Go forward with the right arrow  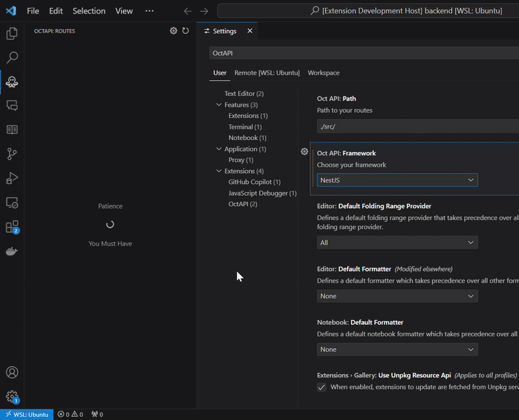204,11
